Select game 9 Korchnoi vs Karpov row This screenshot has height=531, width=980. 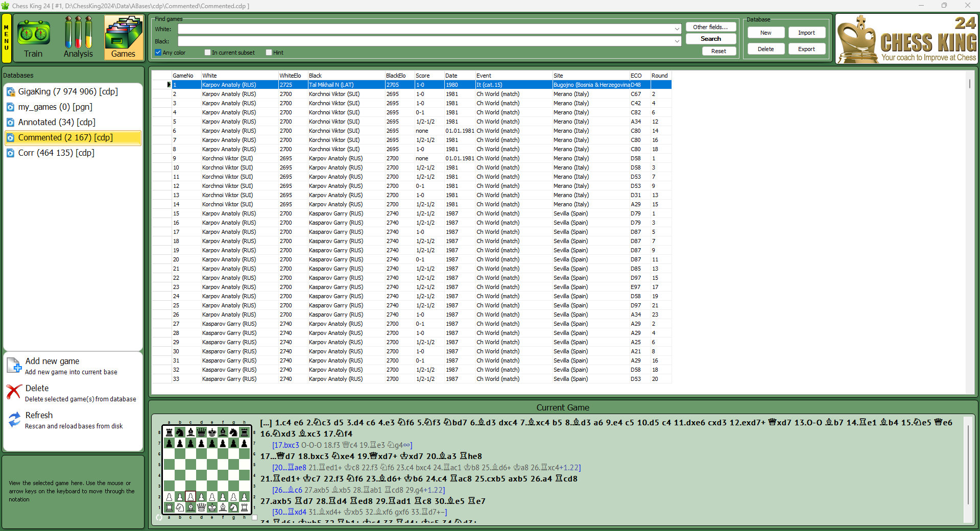(412, 158)
